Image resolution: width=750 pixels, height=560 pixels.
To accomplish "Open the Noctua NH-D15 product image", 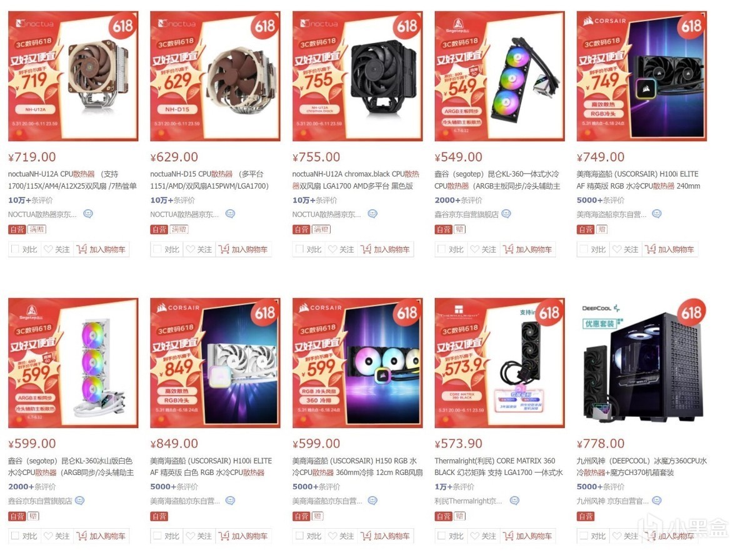I will (x=215, y=76).
